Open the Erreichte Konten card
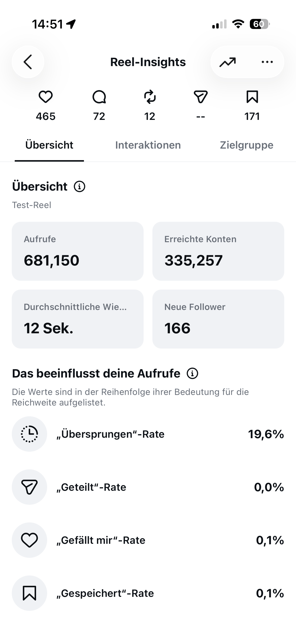 coord(218,251)
